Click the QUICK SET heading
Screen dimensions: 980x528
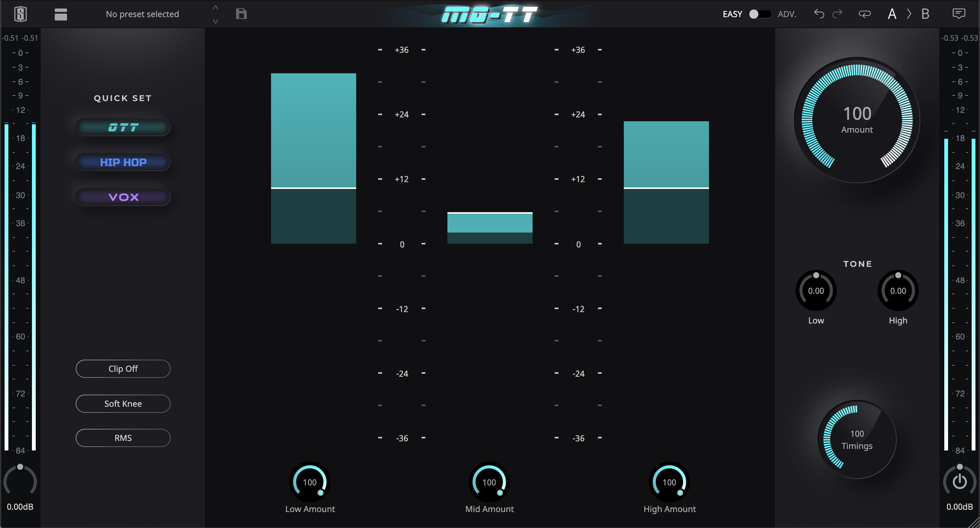click(122, 98)
